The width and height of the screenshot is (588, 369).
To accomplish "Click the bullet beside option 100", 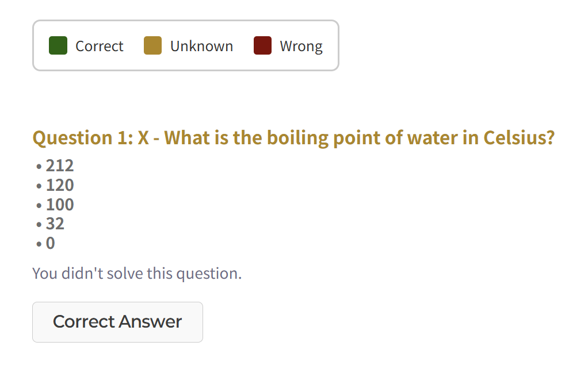I will (39, 205).
